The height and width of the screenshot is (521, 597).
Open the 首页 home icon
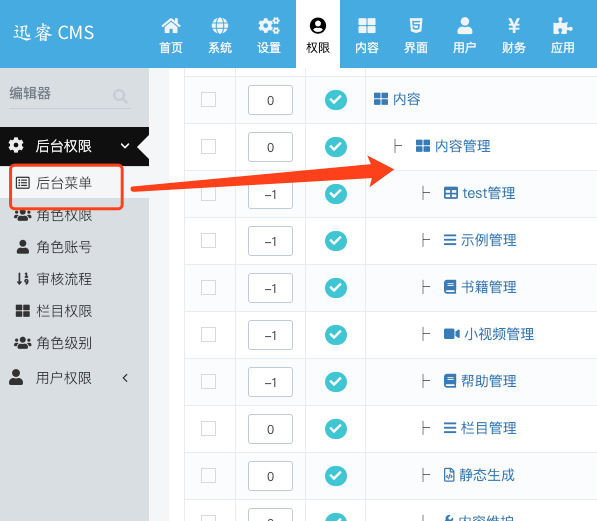171,26
